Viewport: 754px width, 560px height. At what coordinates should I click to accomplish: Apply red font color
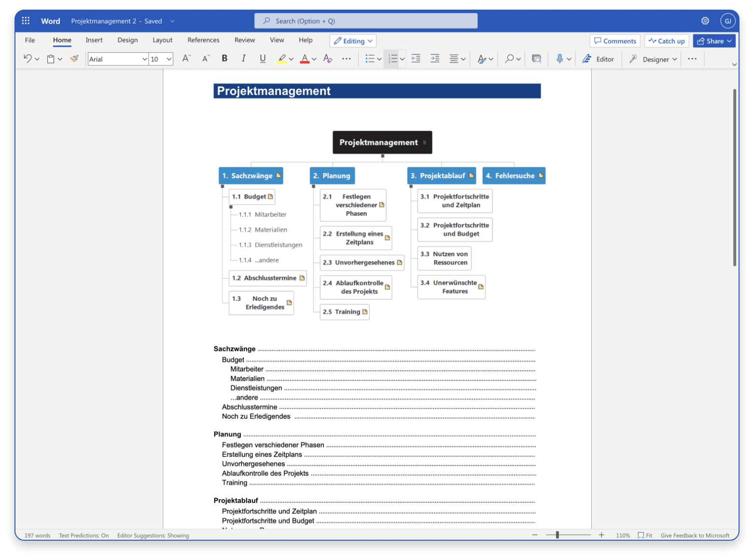click(x=305, y=59)
